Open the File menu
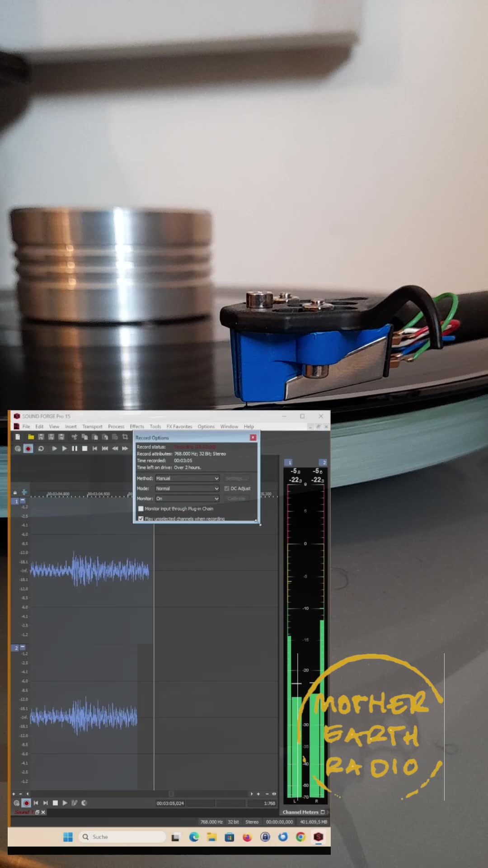 [26, 426]
